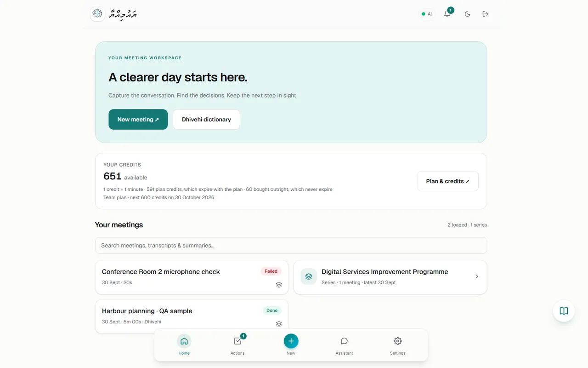
Task: Click 'Team plan · next 600 credits' line
Action: pyautogui.click(x=159, y=197)
